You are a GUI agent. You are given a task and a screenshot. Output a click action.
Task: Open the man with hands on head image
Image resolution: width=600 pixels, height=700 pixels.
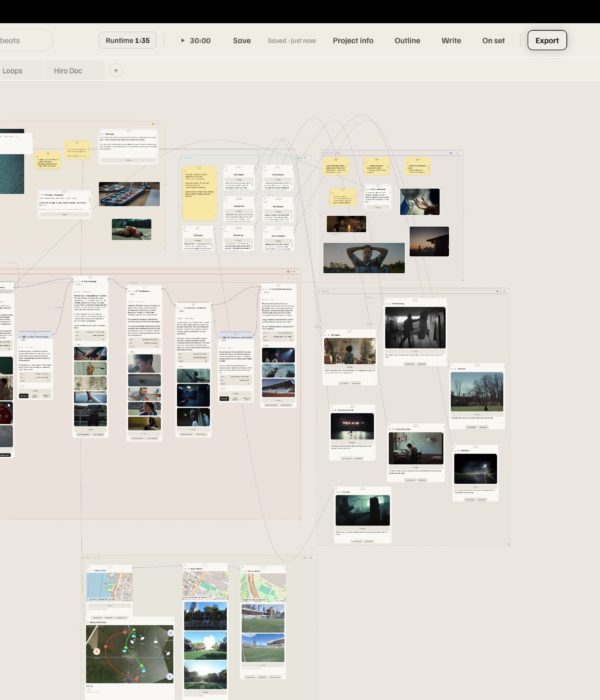pyautogui.click(x=364, y=258)
